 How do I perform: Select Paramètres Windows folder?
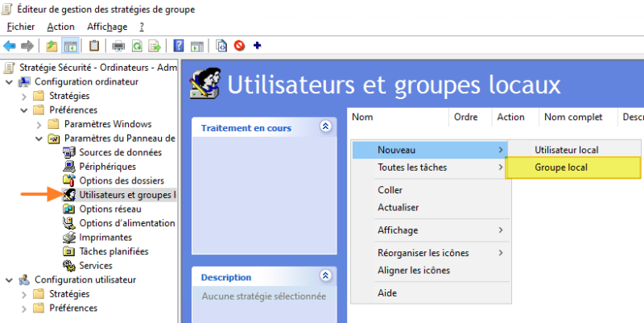(108, 124)
